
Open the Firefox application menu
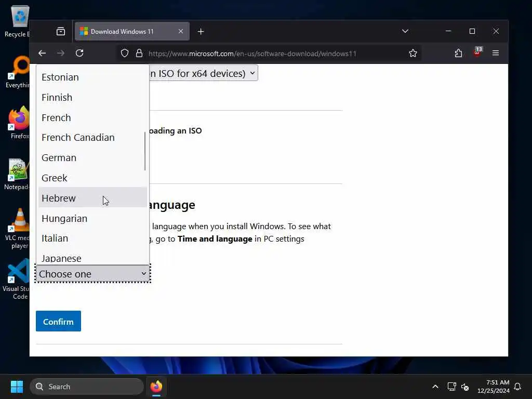[x=496, y=53]
